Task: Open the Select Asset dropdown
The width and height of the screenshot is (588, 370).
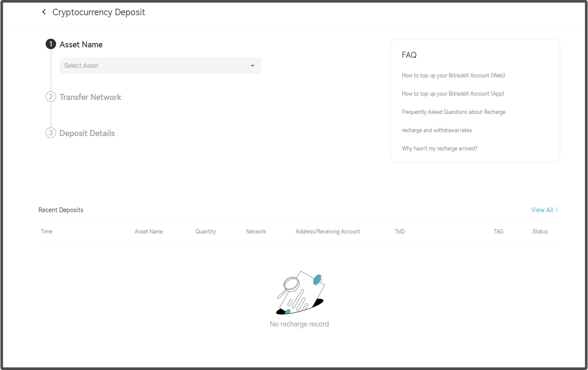Action: point(160,66)
